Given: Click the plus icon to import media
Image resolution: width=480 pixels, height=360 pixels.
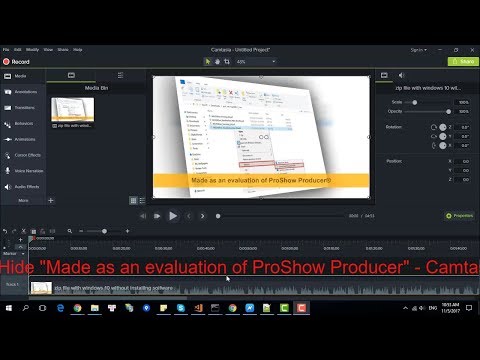Looking at the screenshot, I should 51,200.
